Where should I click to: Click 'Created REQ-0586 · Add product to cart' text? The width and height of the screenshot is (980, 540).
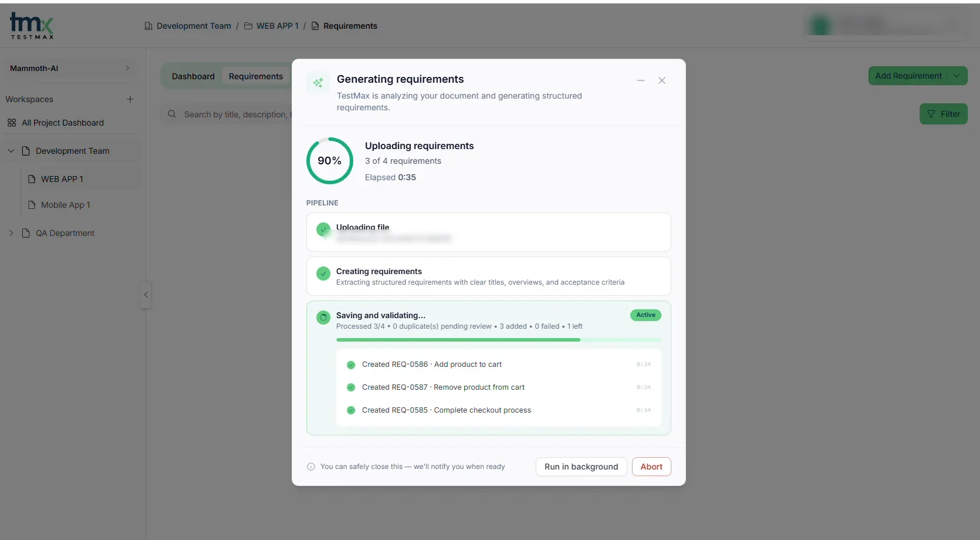tap(432, 365)
